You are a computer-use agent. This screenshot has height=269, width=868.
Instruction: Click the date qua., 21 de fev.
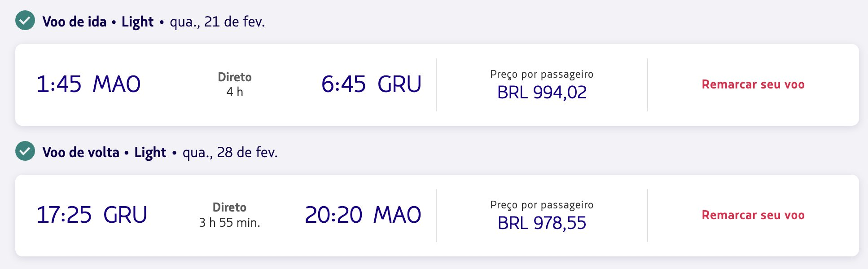pos(217,22)
